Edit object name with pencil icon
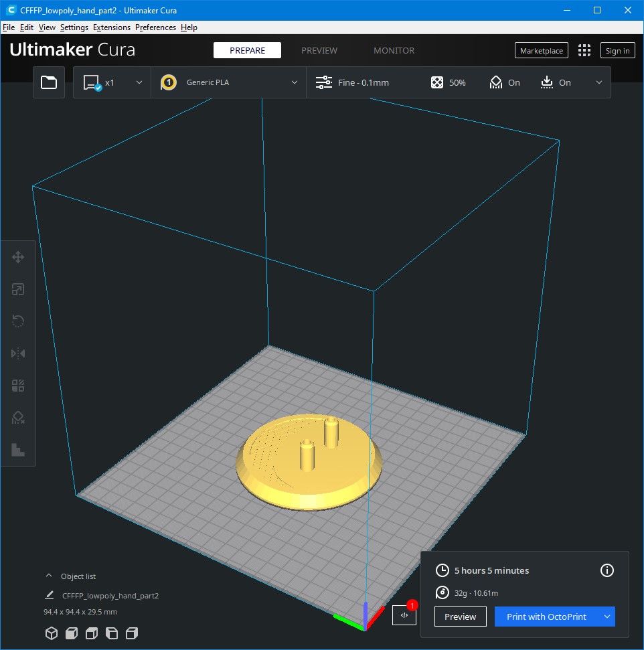Screen dimensions: 644x650 tap(50, 595)
